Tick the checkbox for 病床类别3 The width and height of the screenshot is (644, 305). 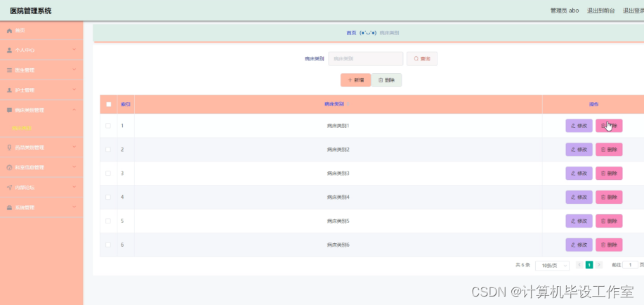[108, 174]
